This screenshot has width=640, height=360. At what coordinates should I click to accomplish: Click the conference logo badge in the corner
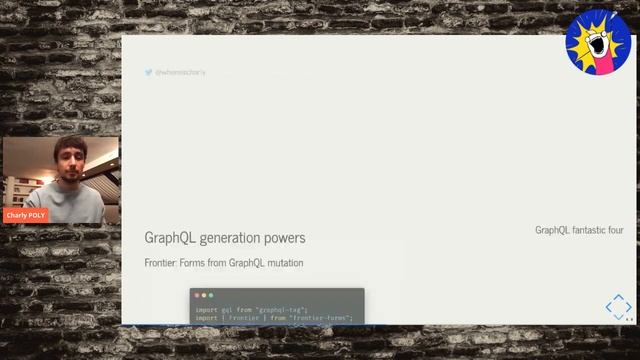(598, 42)
